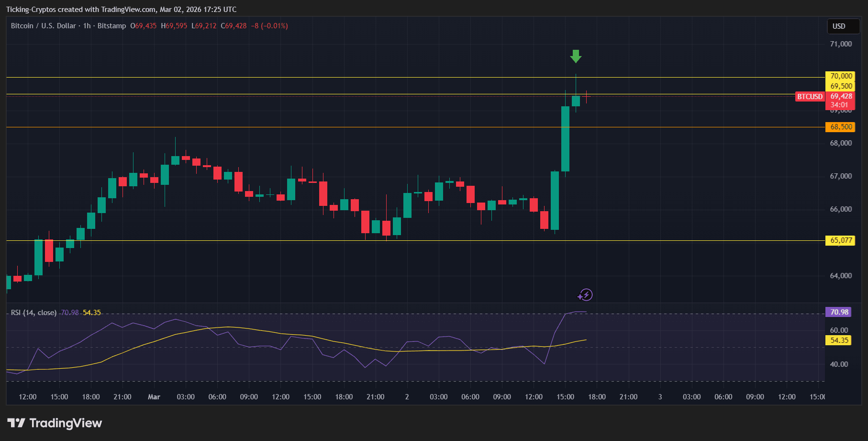The image size is (868, 441).
Task: Open the USD currency selector at top right
Action: pos(843,26)
